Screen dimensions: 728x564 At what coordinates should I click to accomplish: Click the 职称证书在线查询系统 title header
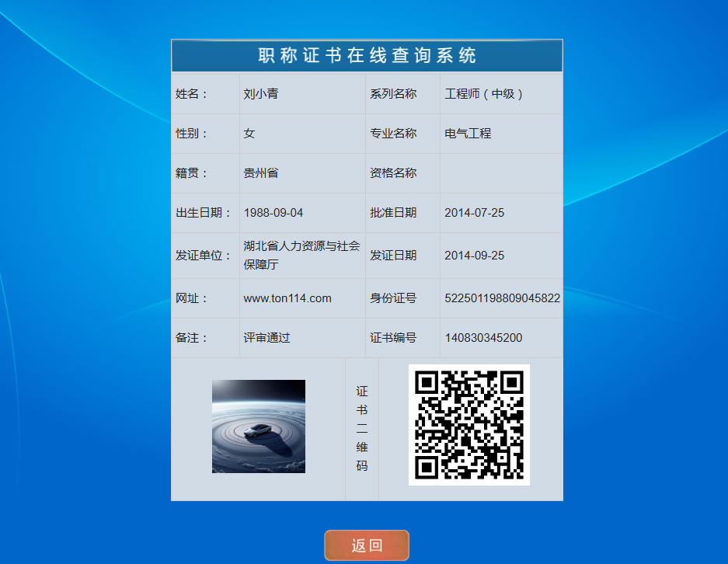(x=367, y=56)
